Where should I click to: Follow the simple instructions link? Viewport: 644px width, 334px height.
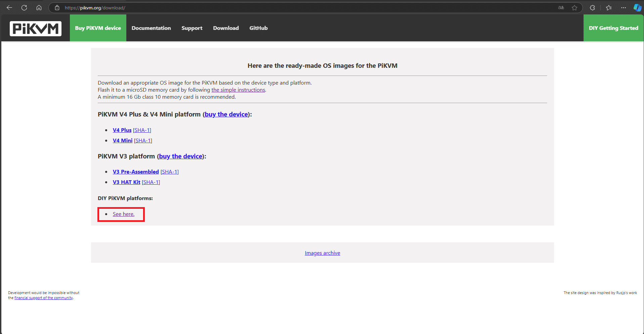pos(238,90)
